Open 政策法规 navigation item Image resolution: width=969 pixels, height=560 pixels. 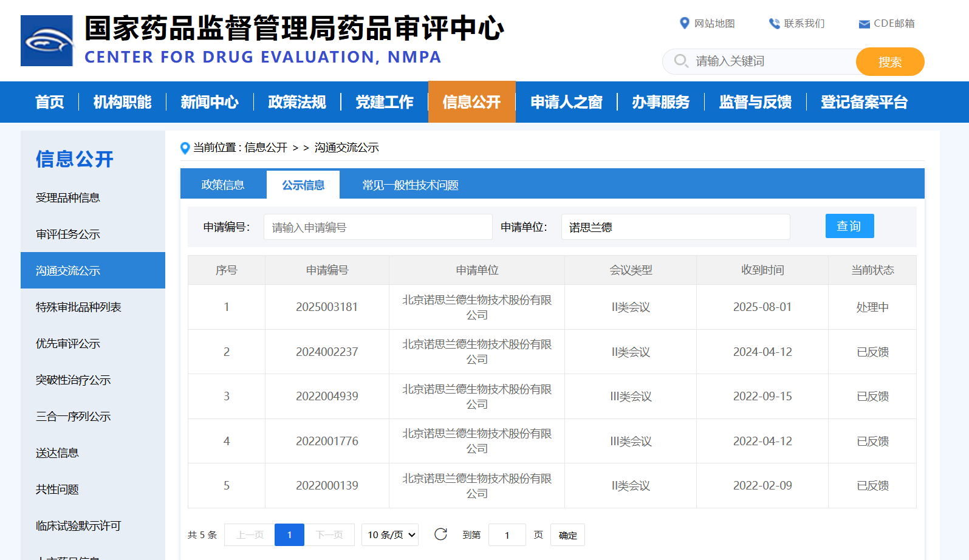(297, 102)
